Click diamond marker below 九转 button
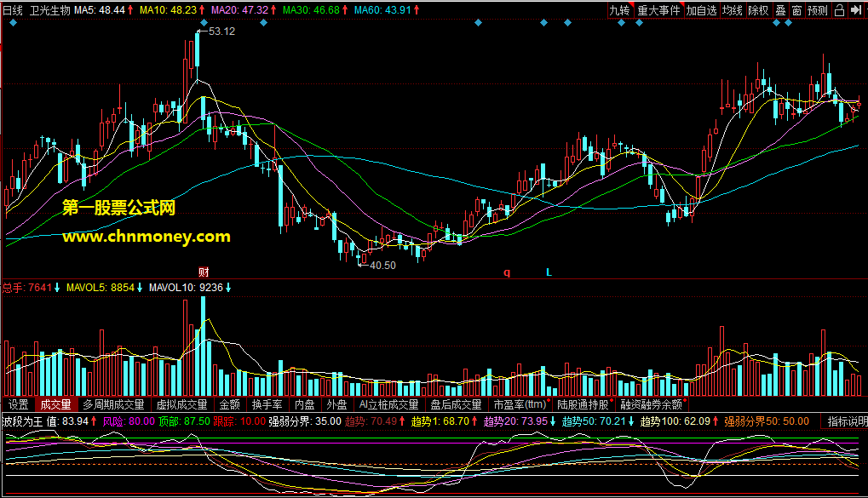The image size is (868, 498). click(621, 23)
